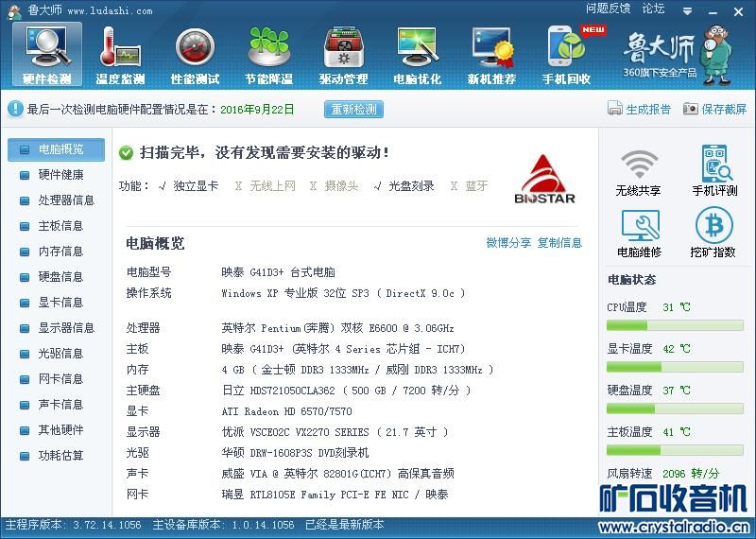
Task: Click the 主板温度 progress bar
Action: [675, 451]
